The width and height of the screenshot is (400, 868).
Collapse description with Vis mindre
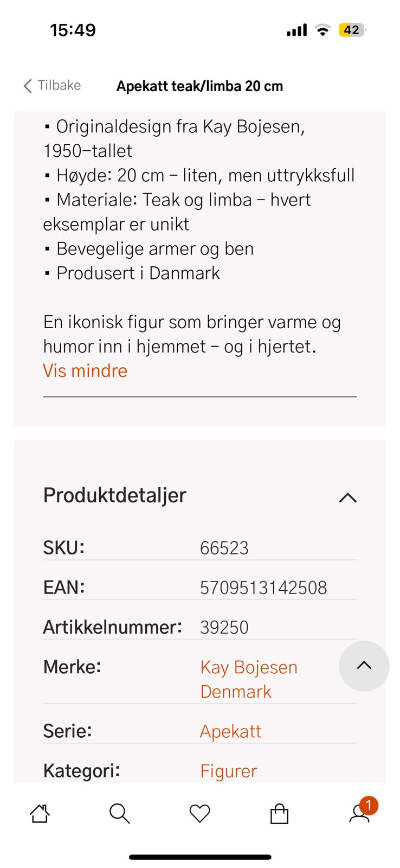coord(85,371)
